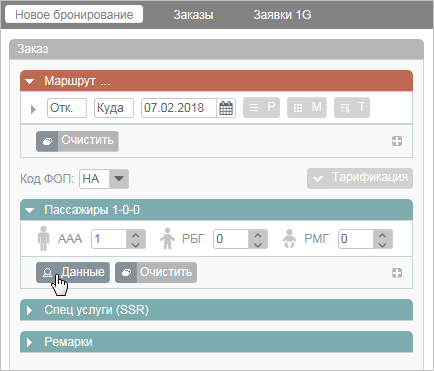This screenshot has height=371, width=434.
Task: Click the Код ФОП value НА
Action: [94, 179]
